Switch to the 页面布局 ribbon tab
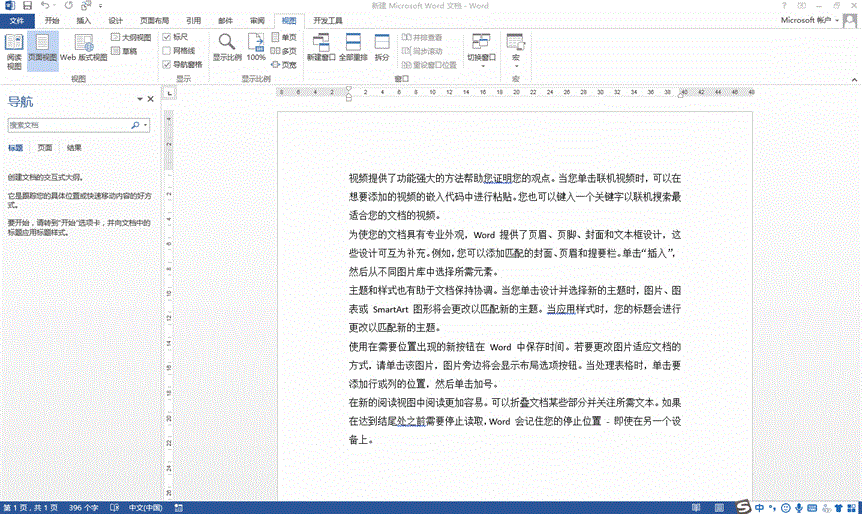The height and width of the screenshot is (514, 862). [x=152, y=20]
